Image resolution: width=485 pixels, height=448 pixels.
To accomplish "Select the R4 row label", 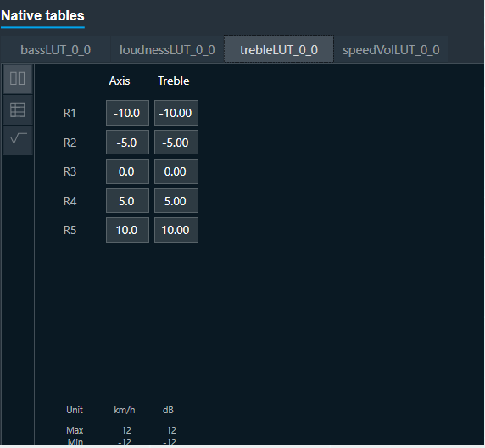I will (x=70, y=201).
